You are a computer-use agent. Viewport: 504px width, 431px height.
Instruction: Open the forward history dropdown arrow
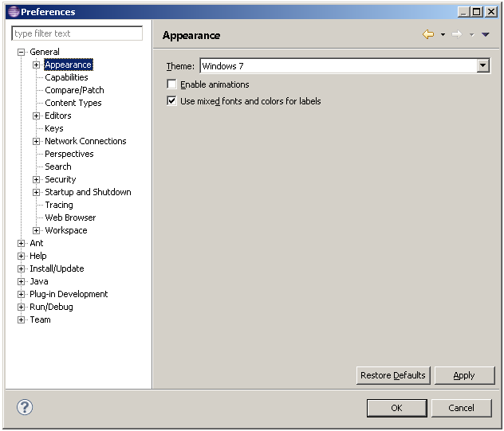pyautogui.click(x=471, y=34)
